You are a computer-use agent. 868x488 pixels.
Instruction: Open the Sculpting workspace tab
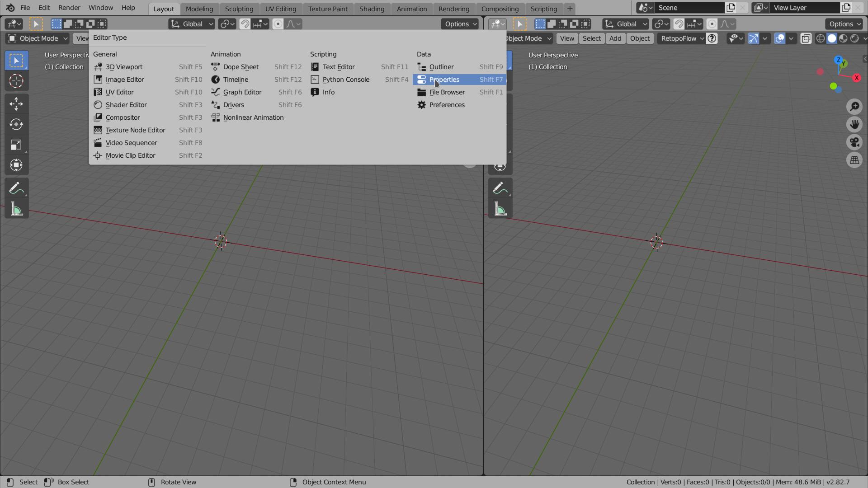[239, 9]
